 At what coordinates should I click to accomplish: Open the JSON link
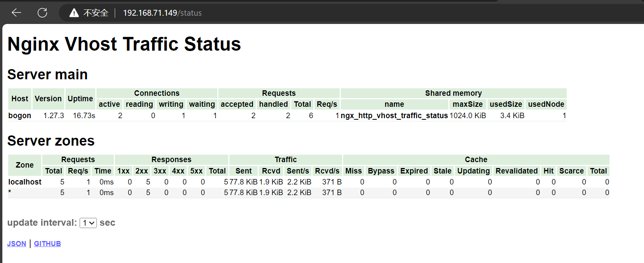point(16,244)
